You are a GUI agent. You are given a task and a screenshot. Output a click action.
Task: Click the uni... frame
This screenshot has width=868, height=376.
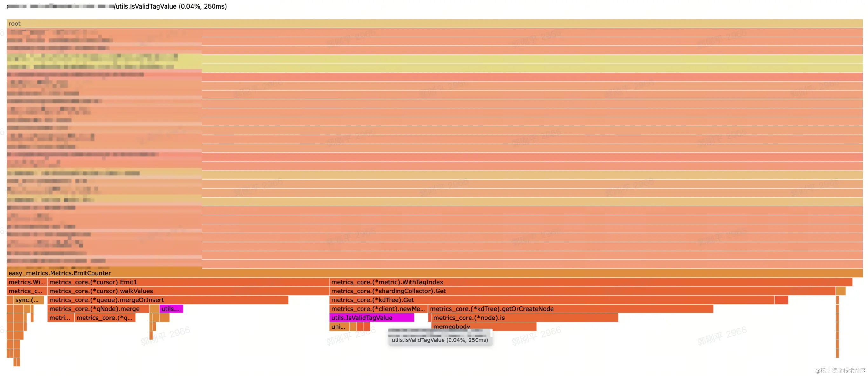[339, 327]
